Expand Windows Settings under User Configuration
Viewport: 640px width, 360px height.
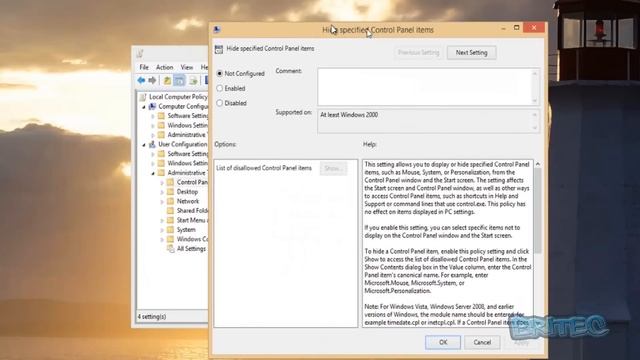click(153, 163)
